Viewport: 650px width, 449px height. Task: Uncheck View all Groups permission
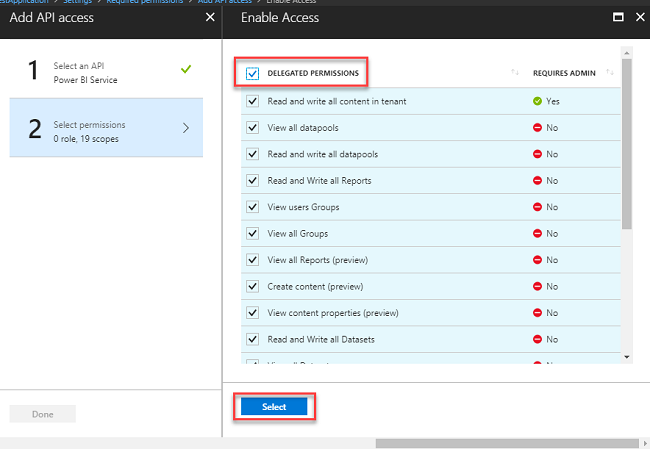tap(252, 233)
